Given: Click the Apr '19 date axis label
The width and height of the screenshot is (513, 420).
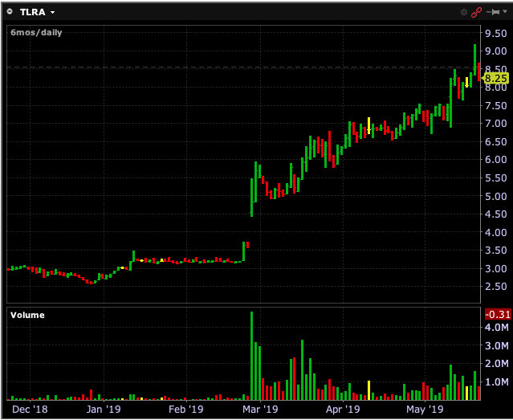Looking at the screenshot, I should [343, 410].
